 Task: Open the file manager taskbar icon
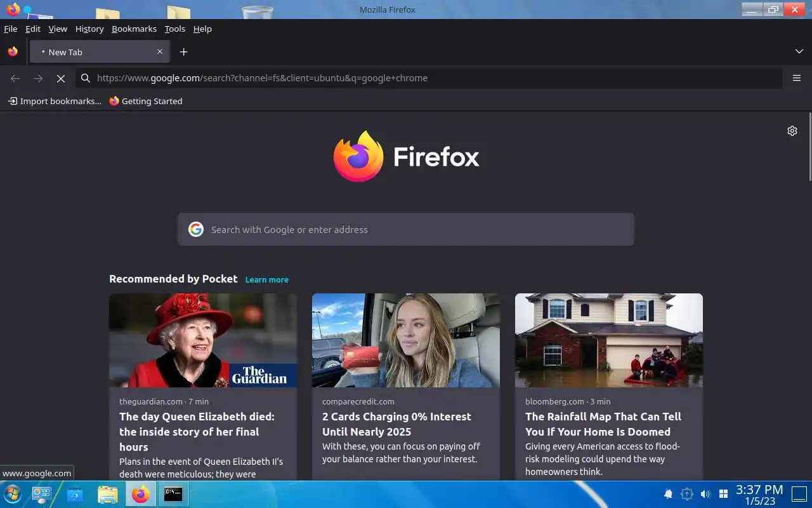click(108, 494)
